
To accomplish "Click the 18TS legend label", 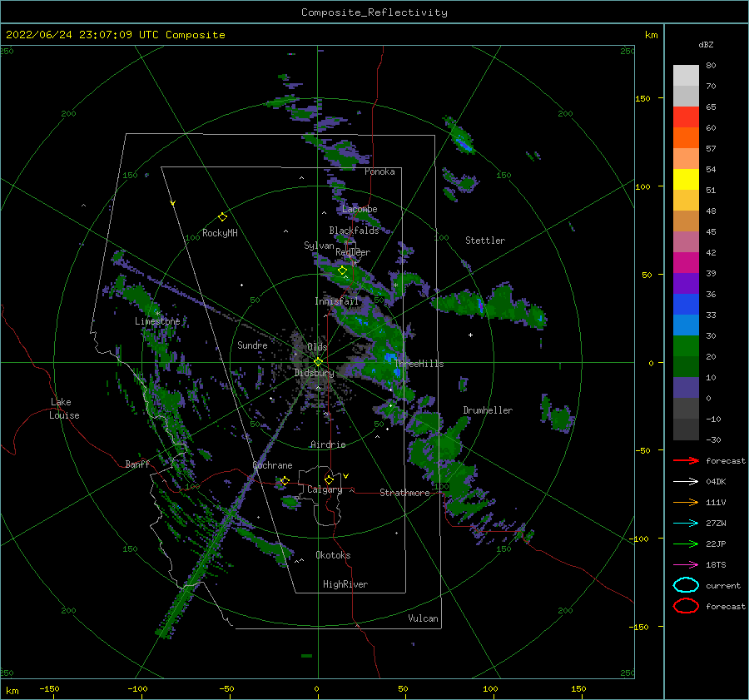I will click(x=716, y=565).
